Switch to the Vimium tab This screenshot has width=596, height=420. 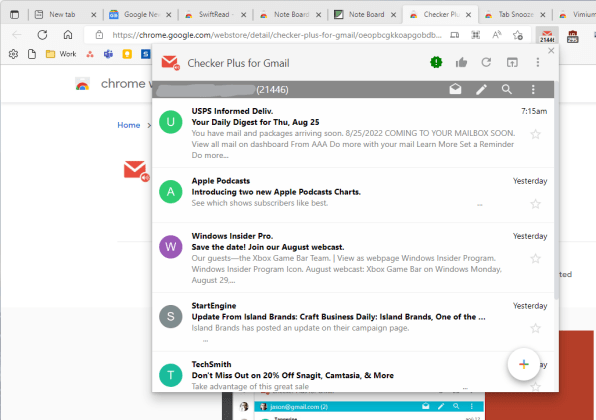pos(576,14)
